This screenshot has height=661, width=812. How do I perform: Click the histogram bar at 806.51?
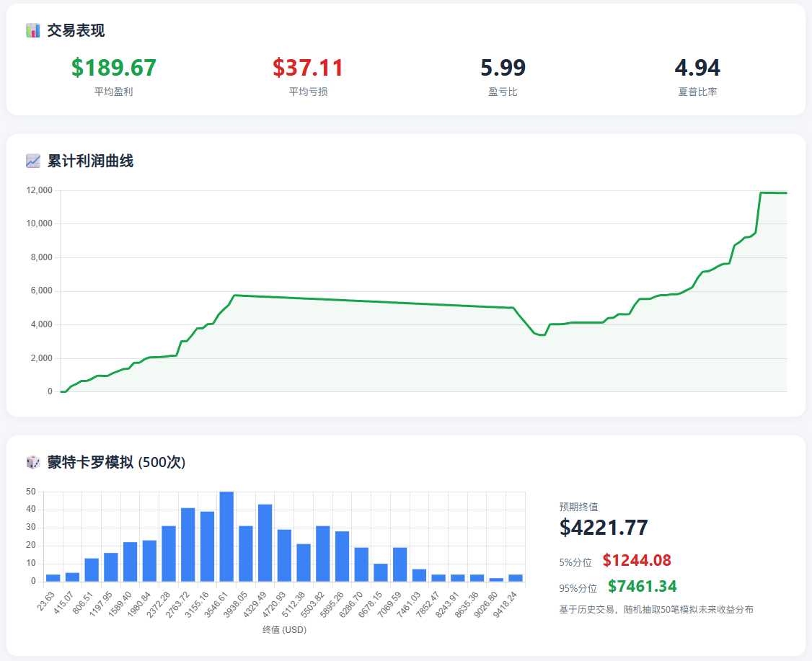point(92,570)
